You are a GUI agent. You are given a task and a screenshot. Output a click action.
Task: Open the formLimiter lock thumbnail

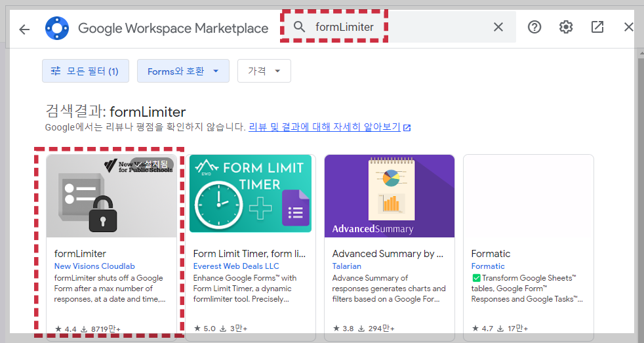(x=111, y=196)
